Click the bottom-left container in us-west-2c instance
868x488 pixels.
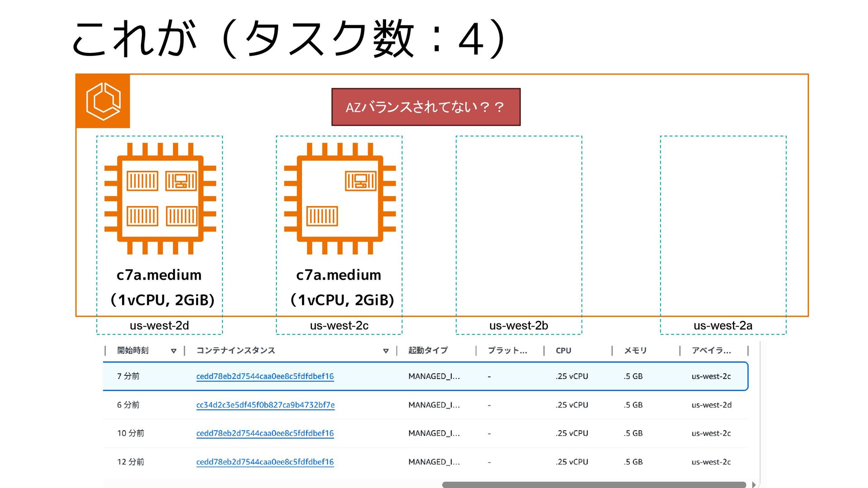point(322,216)
